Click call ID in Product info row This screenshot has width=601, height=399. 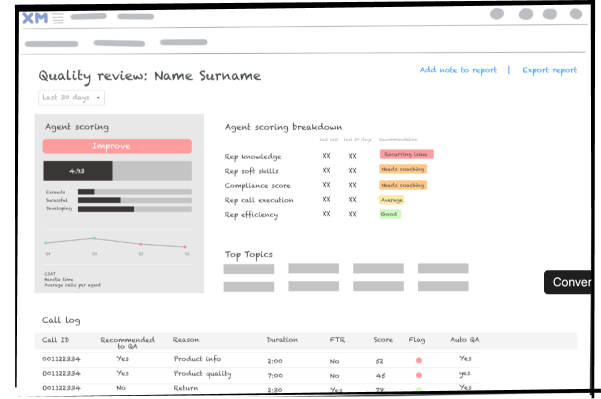[x=61, y=359]
